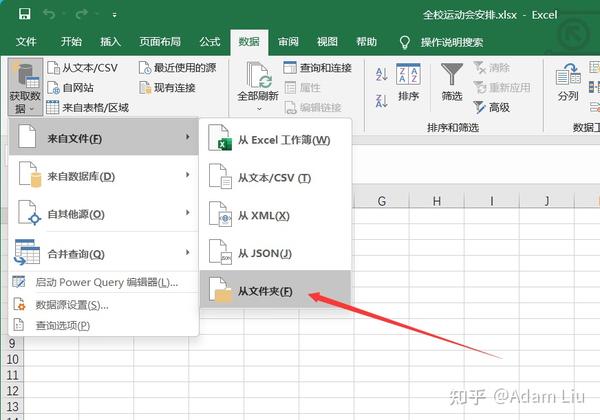Expand arrow beside 自其他源(O)
The image size is (600, 420).
(188, 212)
